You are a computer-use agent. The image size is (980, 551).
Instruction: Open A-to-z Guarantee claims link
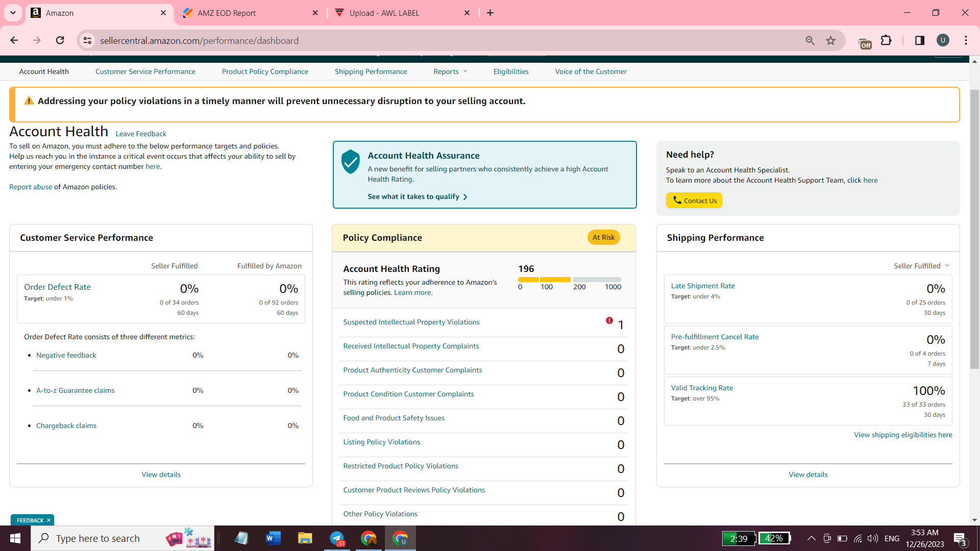[x=76, y=390]
